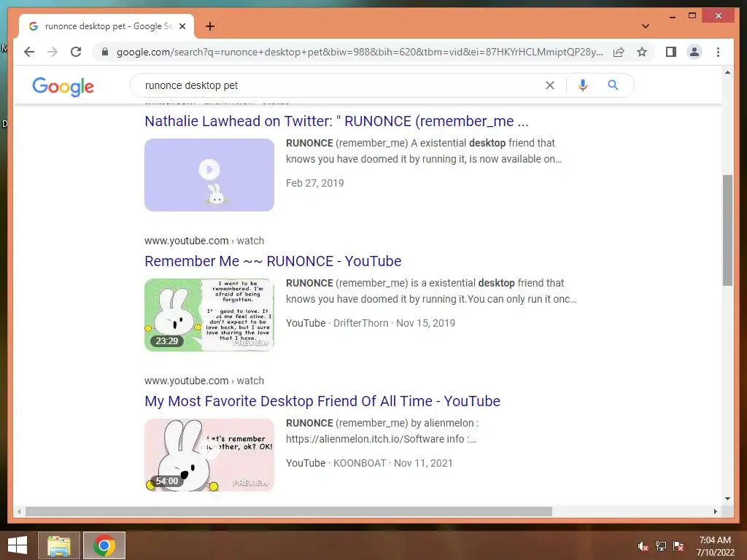Screen dimensions: 747x560
Task: Click the address bar URL
Action: tap(360, 52)
